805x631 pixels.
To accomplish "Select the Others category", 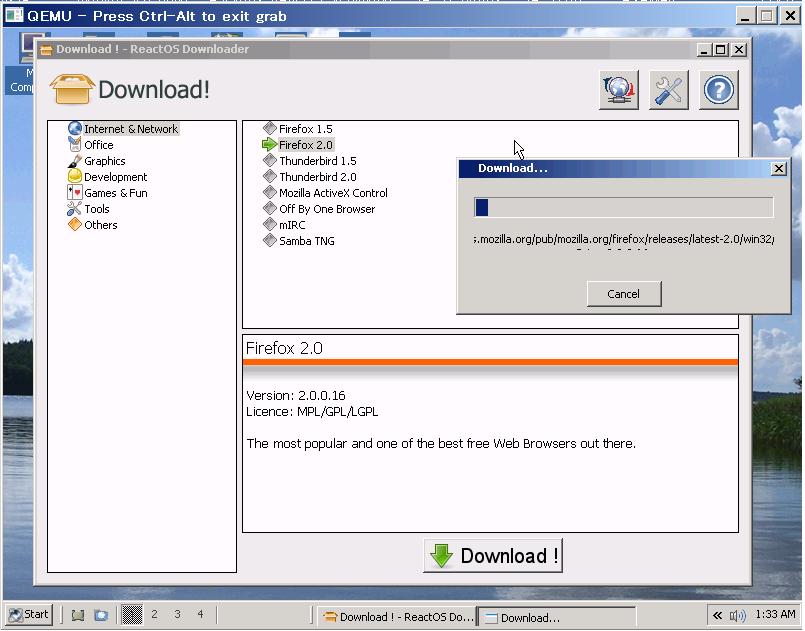I will (x=101, y=225).
